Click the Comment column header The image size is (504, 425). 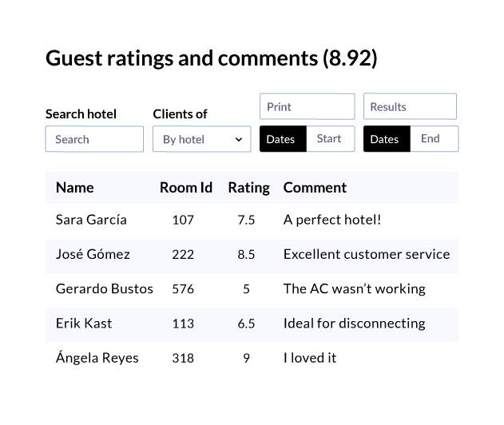pyautogui.click(x=315, y=188)
